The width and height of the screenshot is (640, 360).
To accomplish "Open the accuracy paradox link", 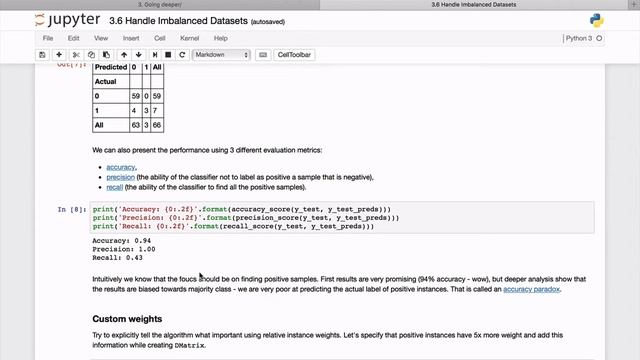I will coord(531,289).
